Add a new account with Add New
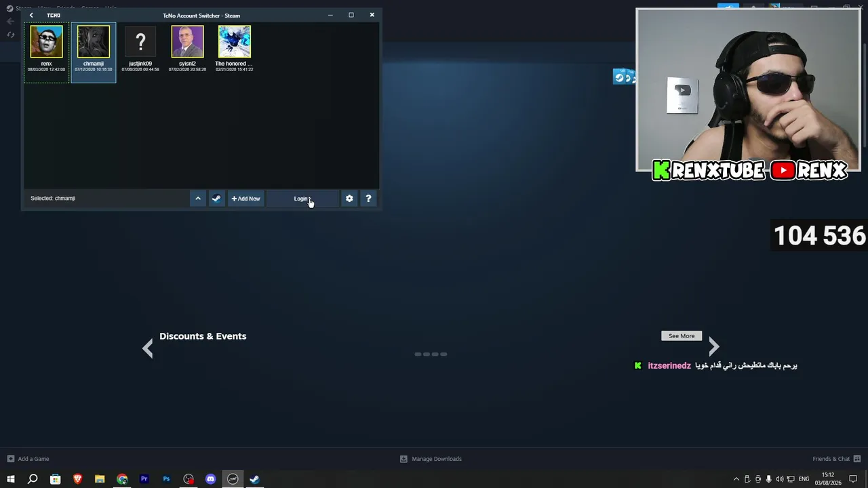Viewport: 868px width, 488px height. pyautogui.click(x=245, y=199)
